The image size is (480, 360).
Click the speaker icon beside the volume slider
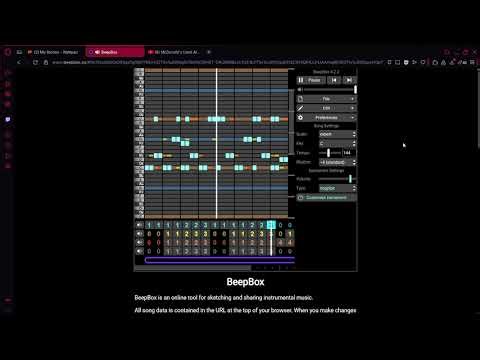300,89
